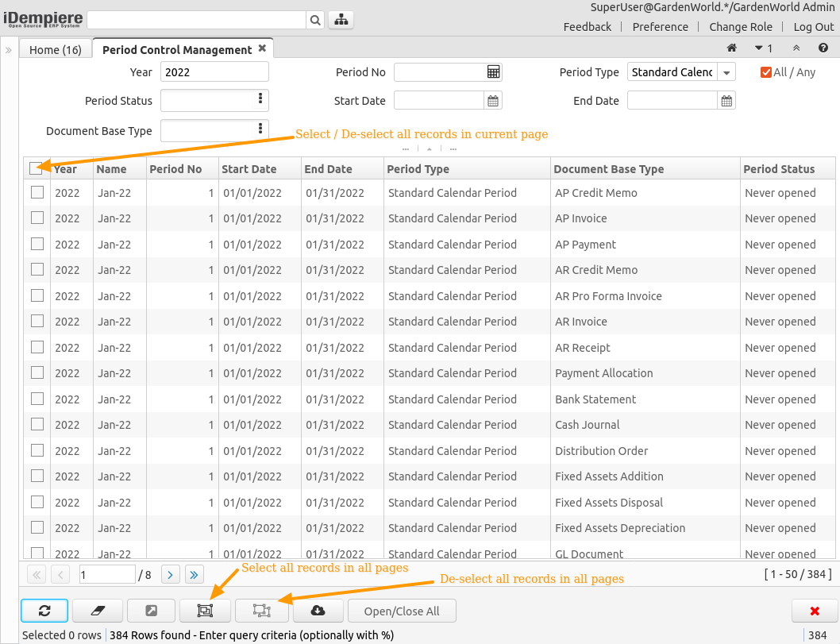Open the Period Type dropdown

[726, 71]
